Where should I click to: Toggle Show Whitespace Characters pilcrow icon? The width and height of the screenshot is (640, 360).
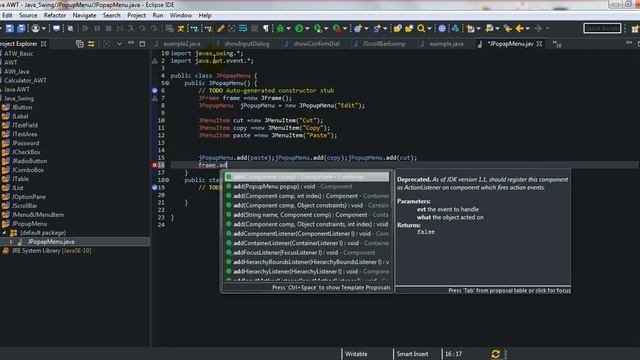266,29
